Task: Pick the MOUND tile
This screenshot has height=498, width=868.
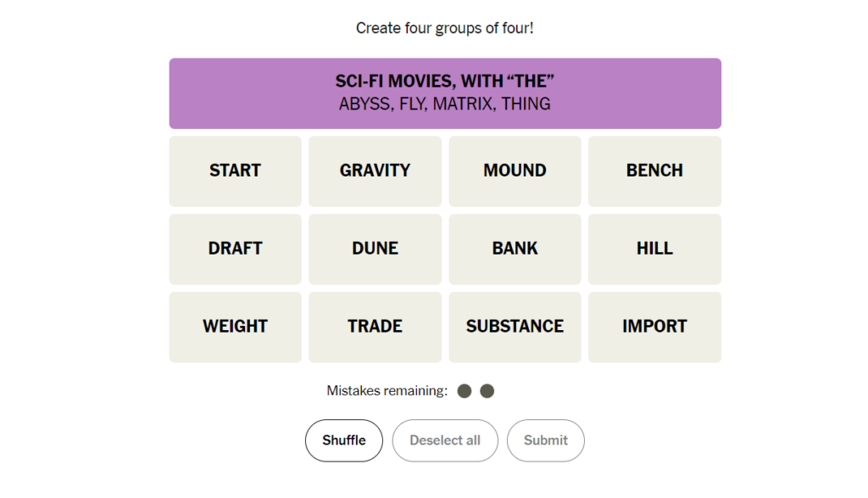Action: click(x=515, y=171)
